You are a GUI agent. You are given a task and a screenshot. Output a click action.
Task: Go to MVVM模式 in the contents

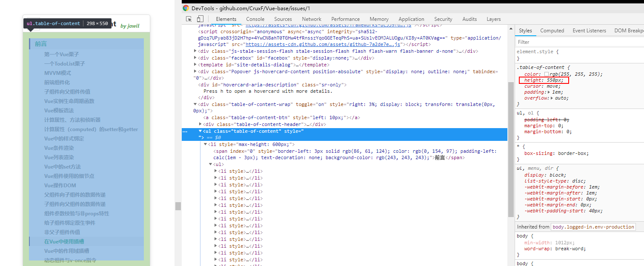point(57,73)
